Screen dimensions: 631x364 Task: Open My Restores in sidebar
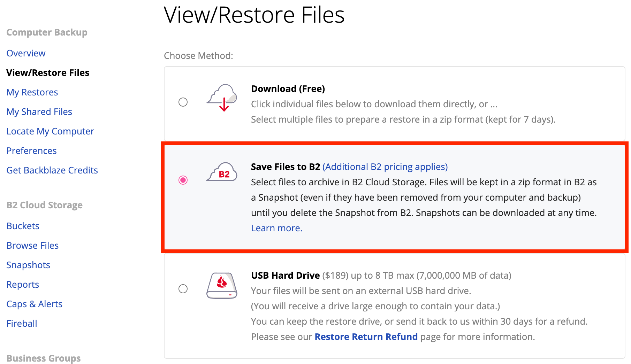point(32,92)
